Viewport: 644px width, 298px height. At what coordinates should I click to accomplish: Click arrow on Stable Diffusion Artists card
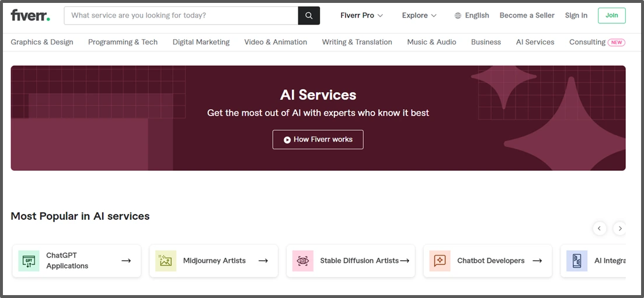[x=405, y=261]
